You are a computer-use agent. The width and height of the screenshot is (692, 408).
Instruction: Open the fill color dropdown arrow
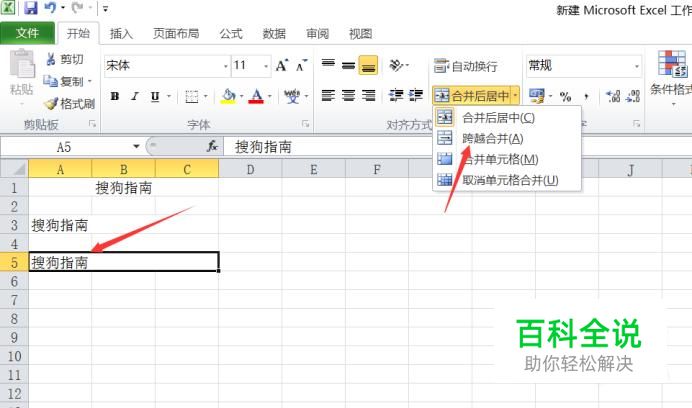242,96
